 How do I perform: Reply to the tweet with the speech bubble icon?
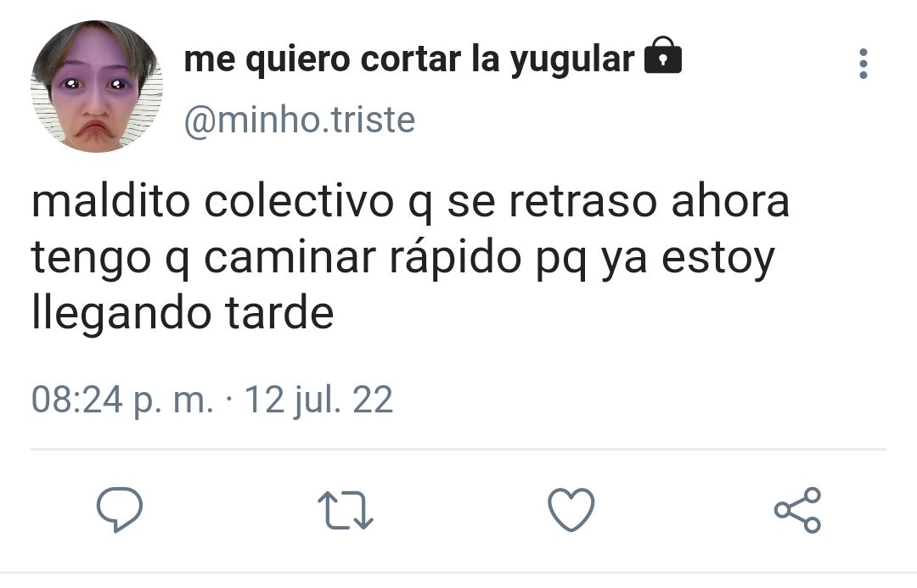[x=120, y=510]
